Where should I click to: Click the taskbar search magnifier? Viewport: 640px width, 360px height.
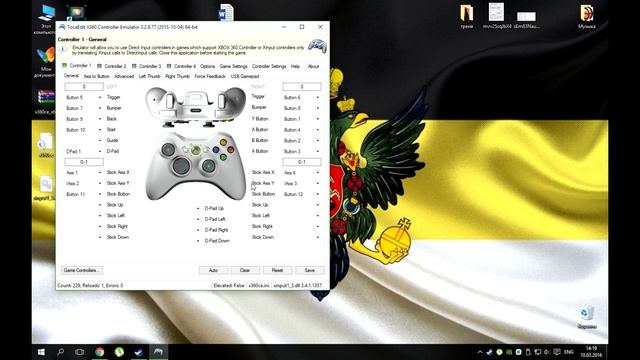pos(60,352)
